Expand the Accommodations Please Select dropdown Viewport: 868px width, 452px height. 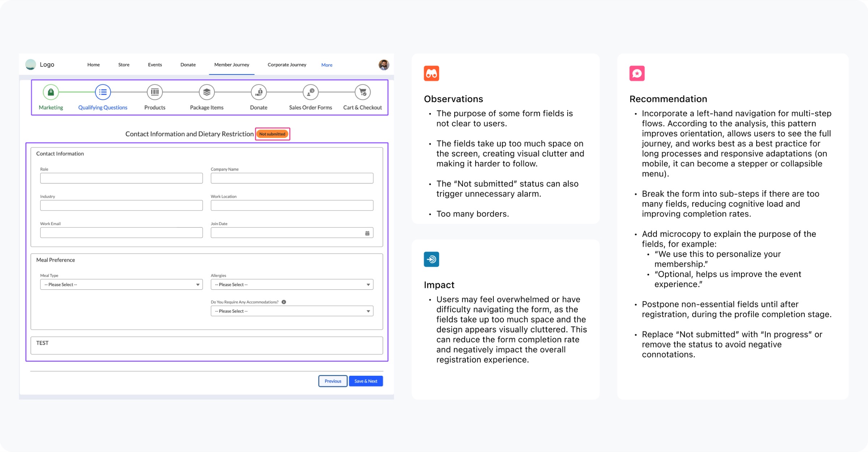(x=292, y=311)
